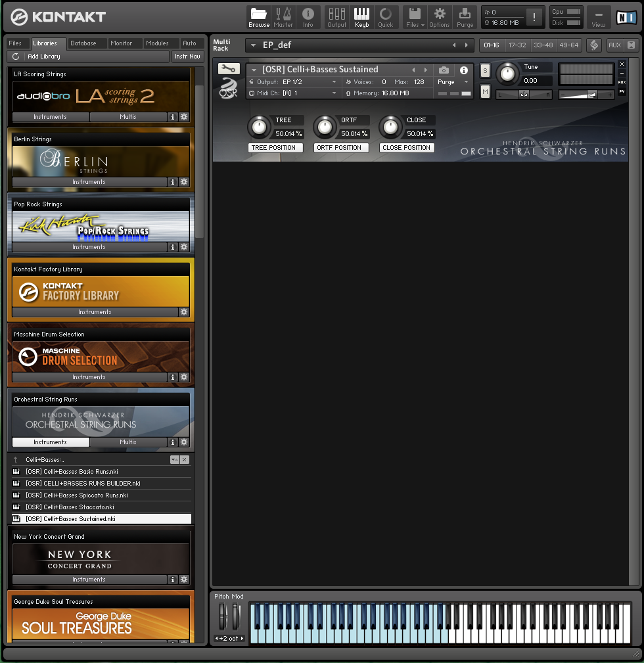The height and width of the screenshot is (663, 644).
Task: Switch to the Monitor tab
Action: click(122, 43)
